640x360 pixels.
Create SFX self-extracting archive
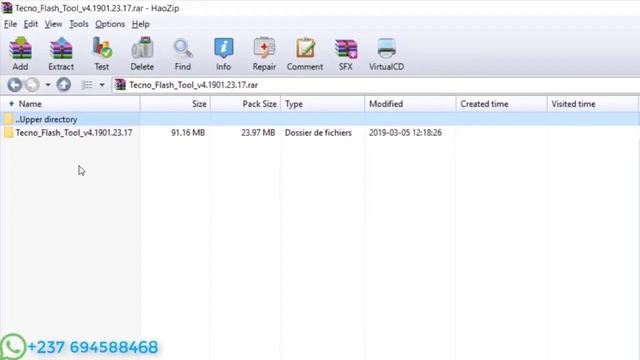346,53
